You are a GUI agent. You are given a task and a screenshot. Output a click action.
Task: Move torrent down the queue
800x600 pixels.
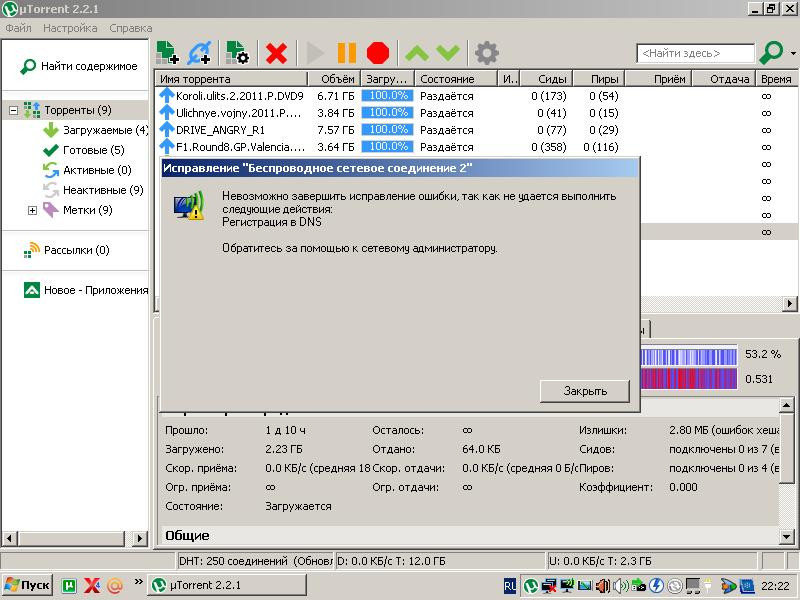click(x=448, y=53)
